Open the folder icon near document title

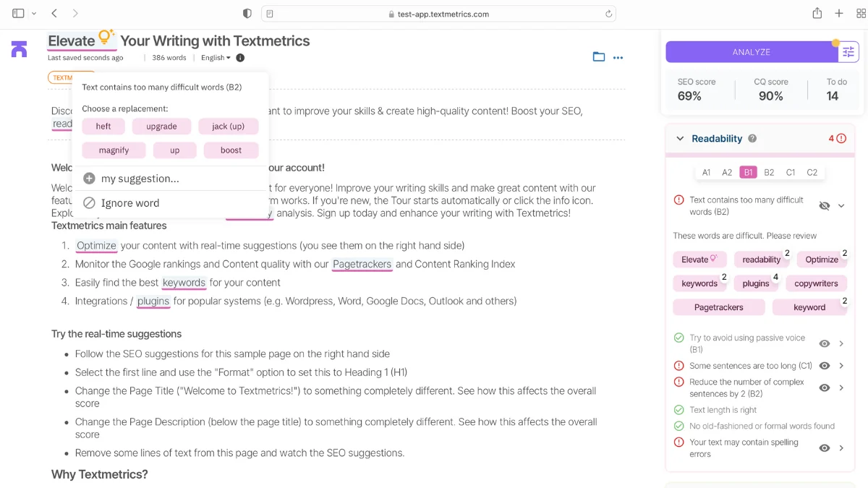point(599,57)
